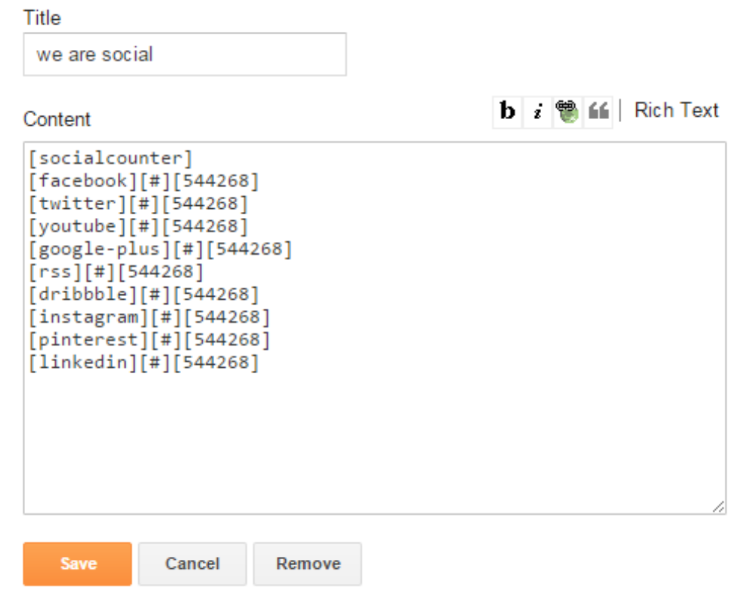Click into the Title field 'we are social'
Screen dimensions: 750x595
coord(185,55)
